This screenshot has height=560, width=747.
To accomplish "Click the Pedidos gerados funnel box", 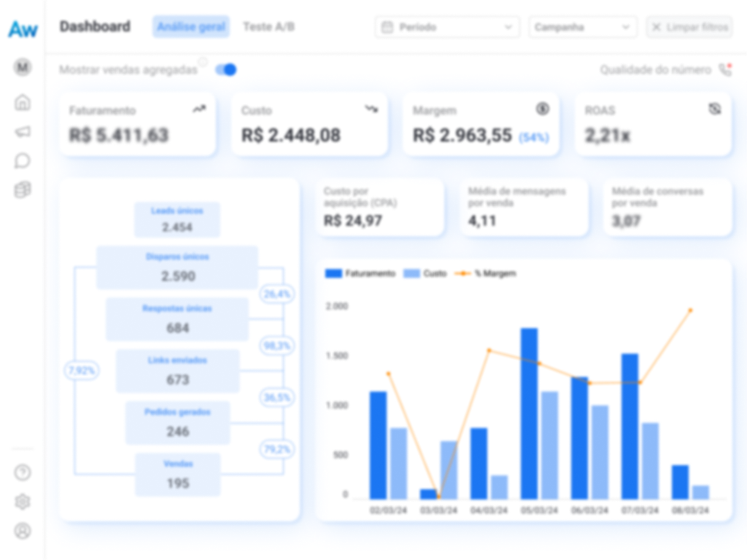I will point(177,423).
